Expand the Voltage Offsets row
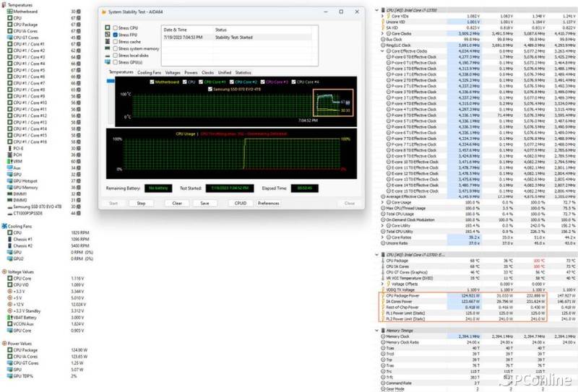 [x=383, y=284]
